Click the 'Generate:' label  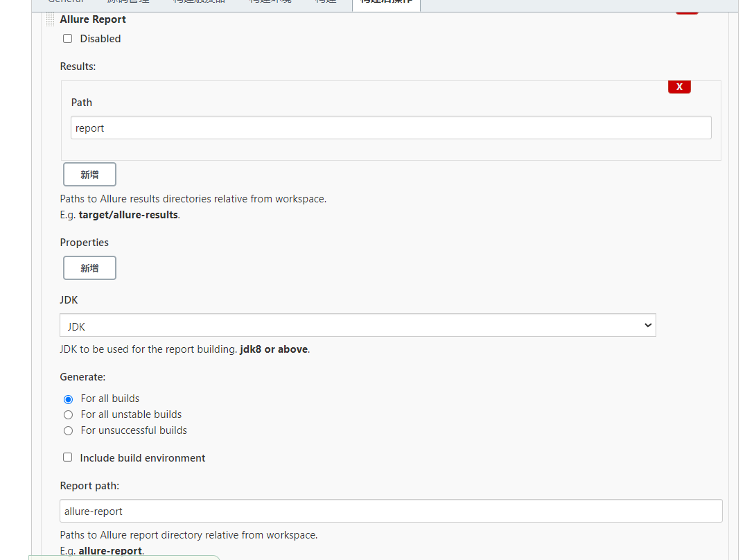coord(82,377)
